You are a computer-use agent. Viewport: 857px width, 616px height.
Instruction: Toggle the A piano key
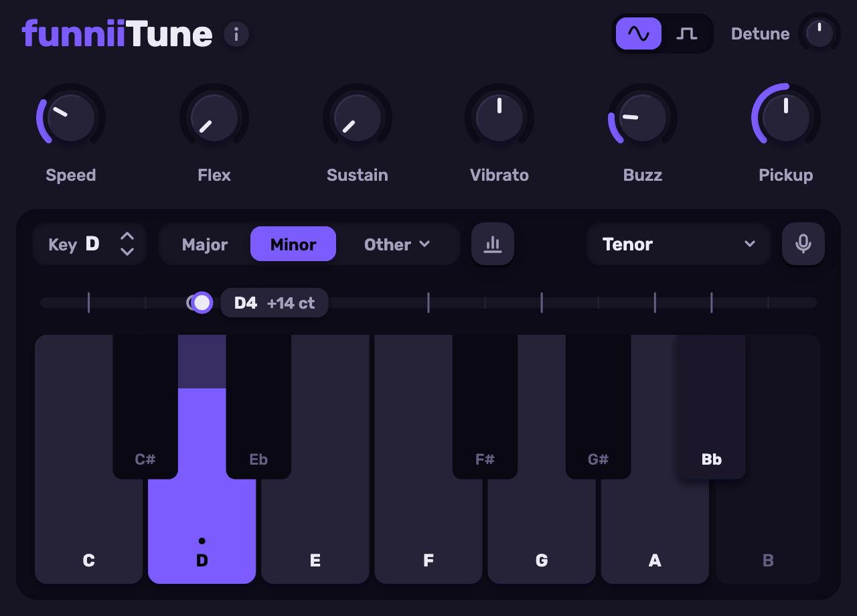click(655, 529)
